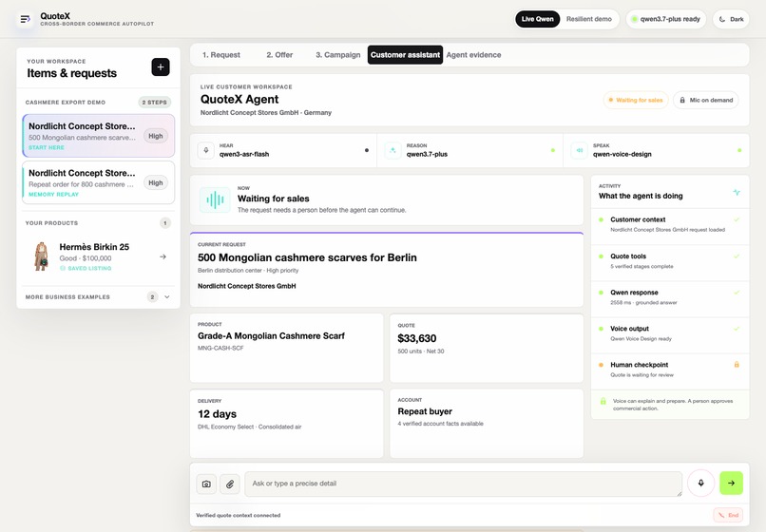This screenshot has height=532, width=766.
Task: Select the 500 Mongolian cashmere scarves request card
Action: point(98,136)
